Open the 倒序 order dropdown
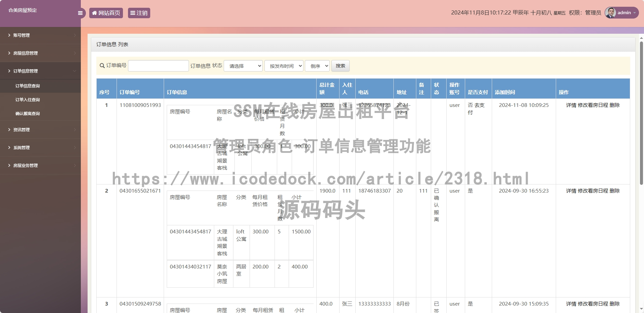The height and width of the screenshot is (313, 644). click(x=317, y=66)
